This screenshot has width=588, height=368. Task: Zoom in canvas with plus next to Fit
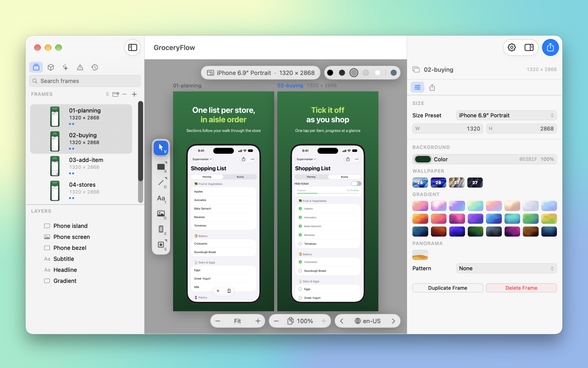click(x=258, y=321)
